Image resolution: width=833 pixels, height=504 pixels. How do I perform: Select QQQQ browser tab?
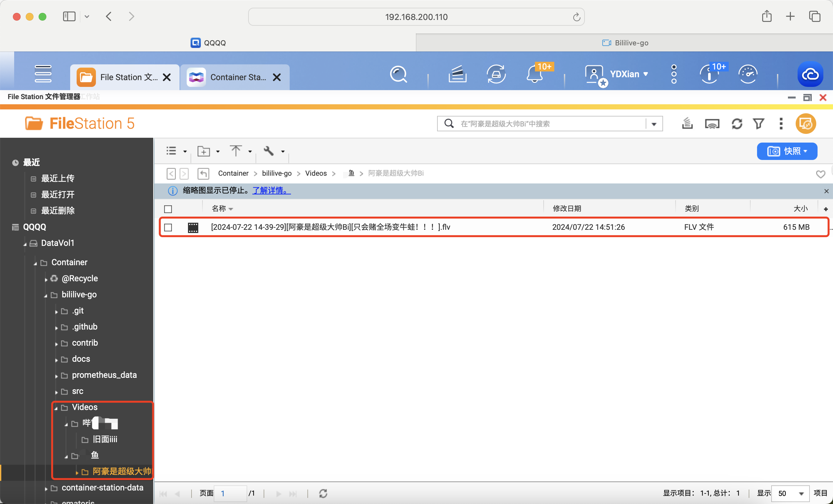click(208, 43)
